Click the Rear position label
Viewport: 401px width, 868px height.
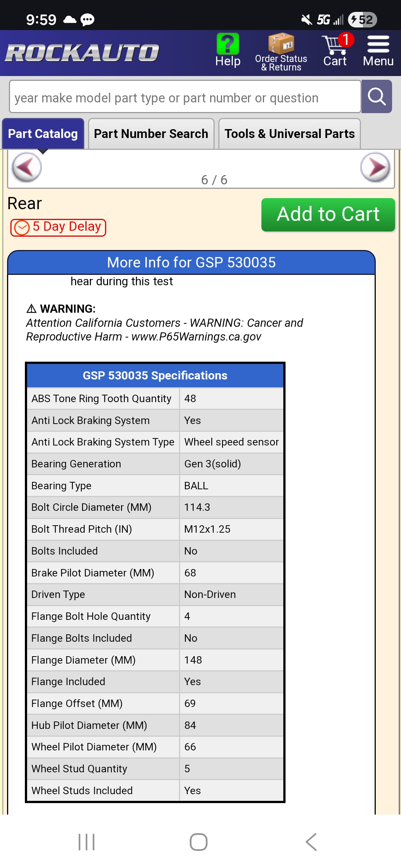[x=25, y=203]
